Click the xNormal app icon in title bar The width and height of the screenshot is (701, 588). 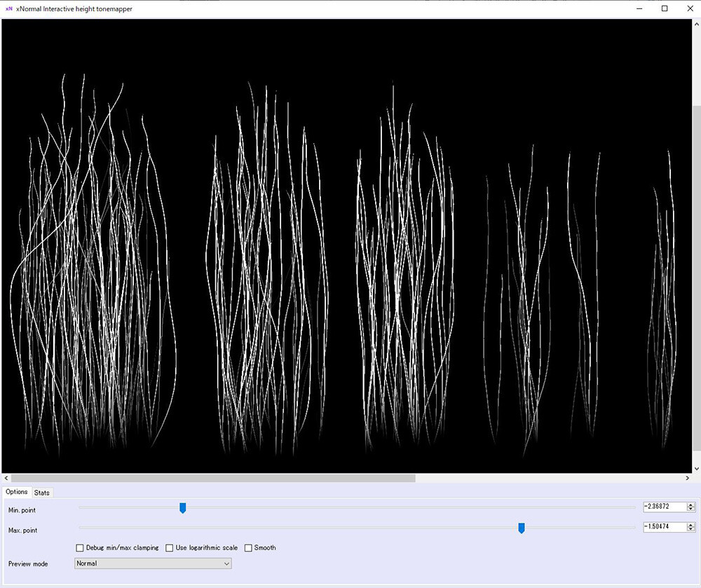pos(8,8)
